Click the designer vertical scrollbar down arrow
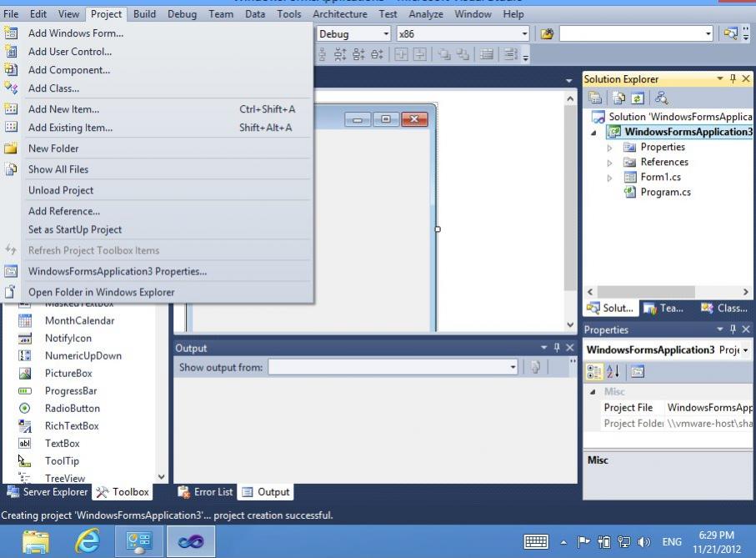This screenshot has width=756, height=558. (x=570, y=324)
